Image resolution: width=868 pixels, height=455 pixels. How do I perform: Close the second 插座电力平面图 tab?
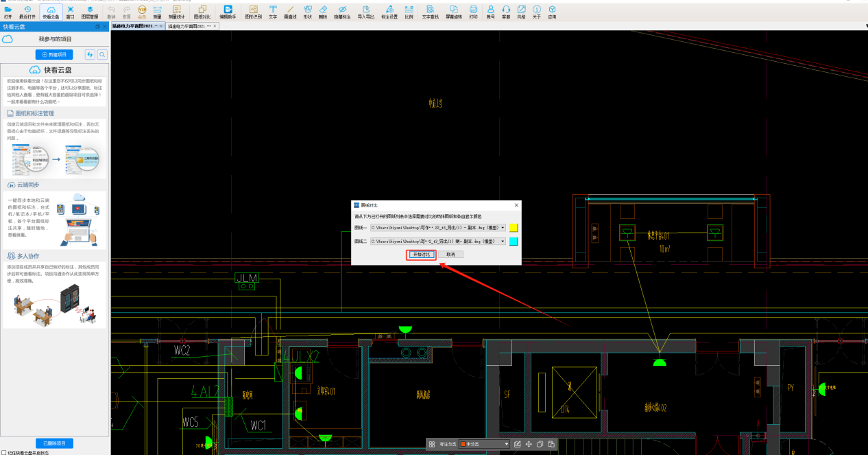(215, 26)
